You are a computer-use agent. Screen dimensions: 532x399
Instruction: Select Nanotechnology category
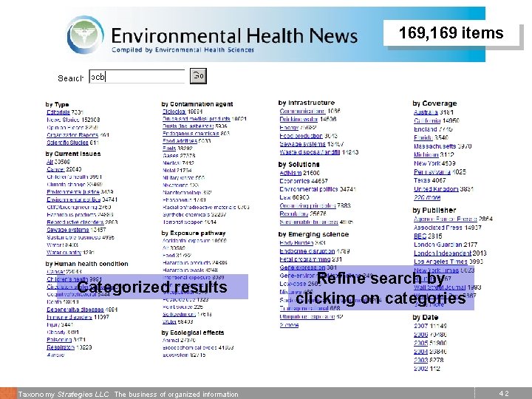182,192
